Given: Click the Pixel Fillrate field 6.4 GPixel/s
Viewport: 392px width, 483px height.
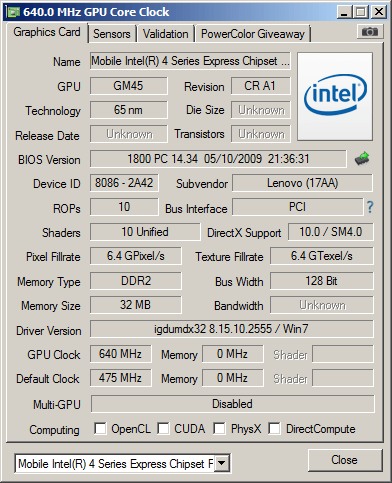Looking at the screenshot, I should (x=136, y=256).
